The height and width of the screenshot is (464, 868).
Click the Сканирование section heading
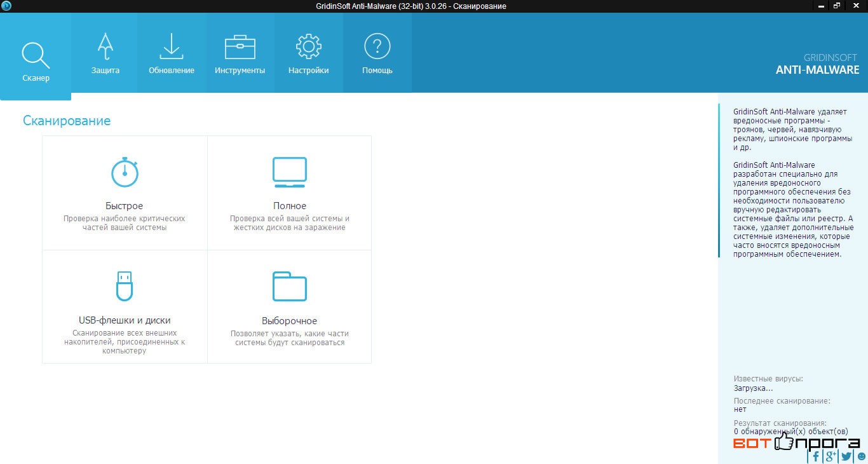(67, 121)
